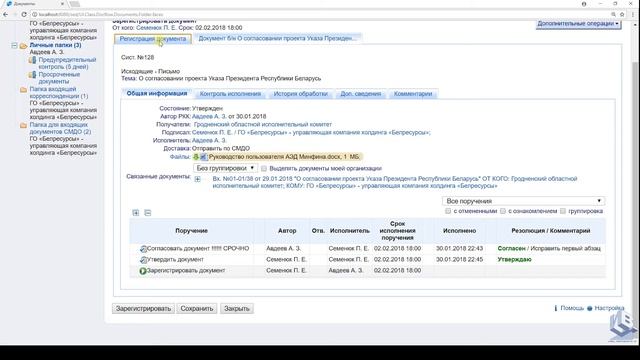Click icon of Утвердить документ row
This screenshot has width=640, height=360.
[x=143, y=260]
